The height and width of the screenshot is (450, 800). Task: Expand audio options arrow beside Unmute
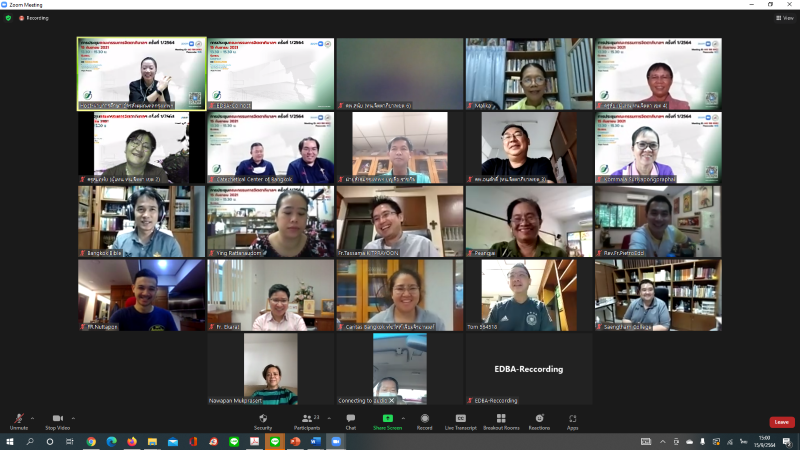tap(33, 418)
